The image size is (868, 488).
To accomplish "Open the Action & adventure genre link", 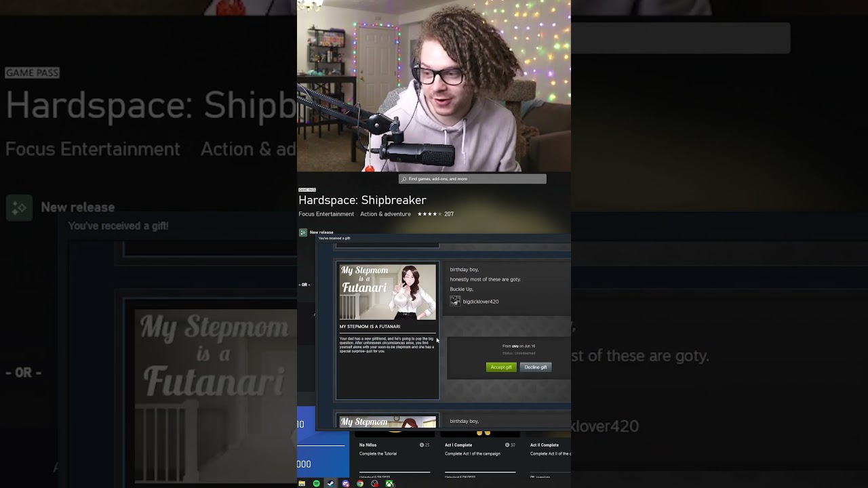I will pyautogui.click(x=385, y=214).
